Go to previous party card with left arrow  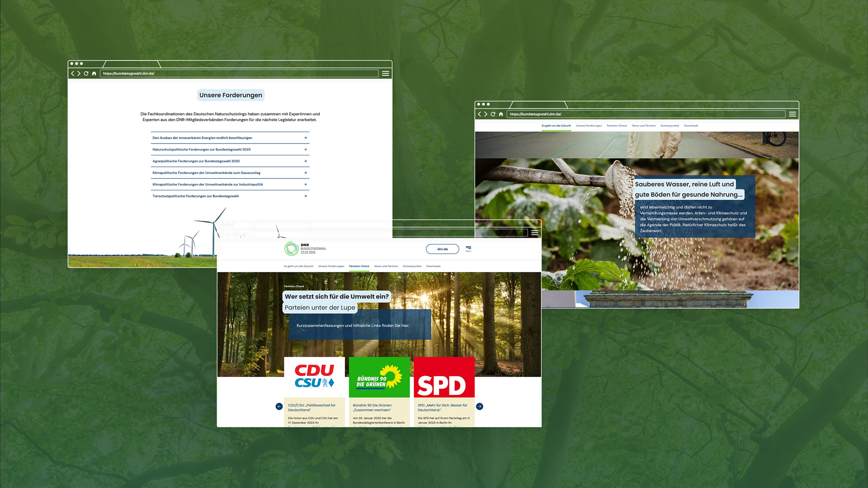click(x=279, y=407)
